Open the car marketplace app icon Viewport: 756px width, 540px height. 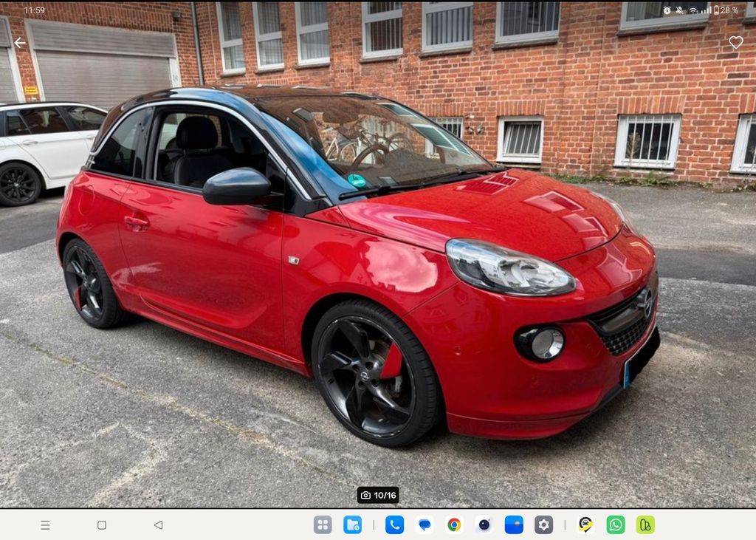click(x=585, y=524)
